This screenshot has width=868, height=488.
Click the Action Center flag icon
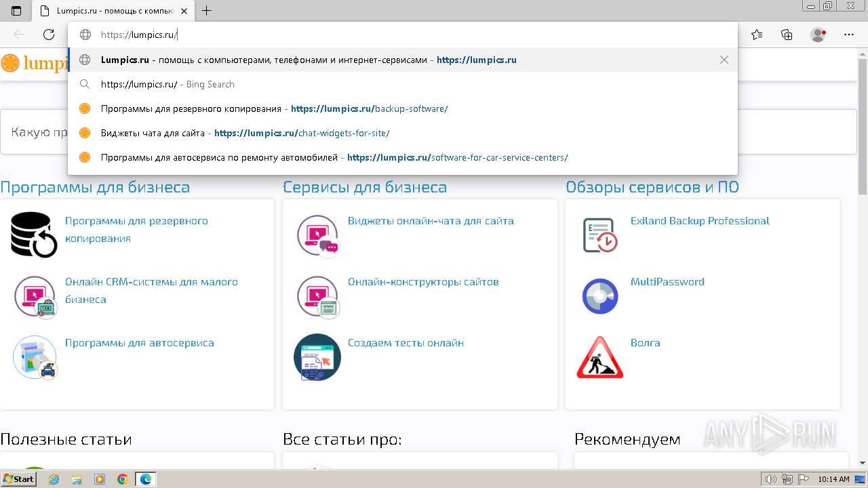[803, 479]
